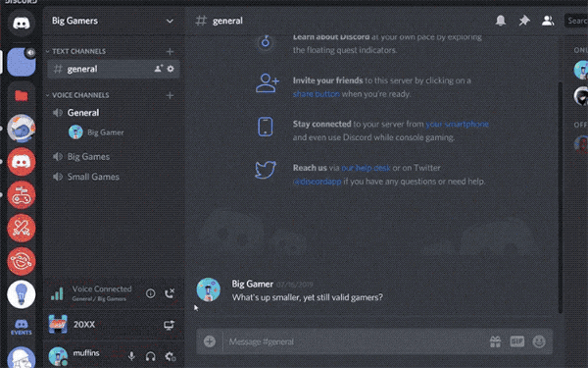Click the smartphone icon
This screenshot has height=368, width=588.
(x=266, y=127)
